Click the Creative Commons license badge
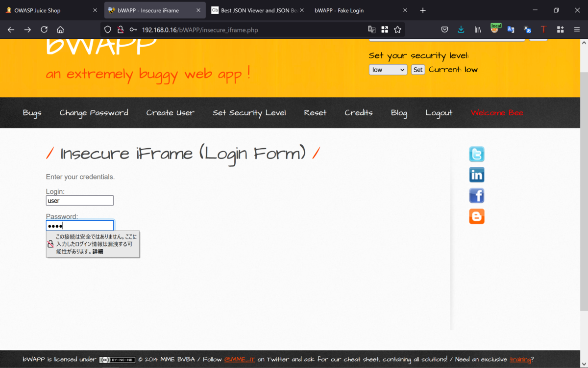 click(x=117, y=360)
